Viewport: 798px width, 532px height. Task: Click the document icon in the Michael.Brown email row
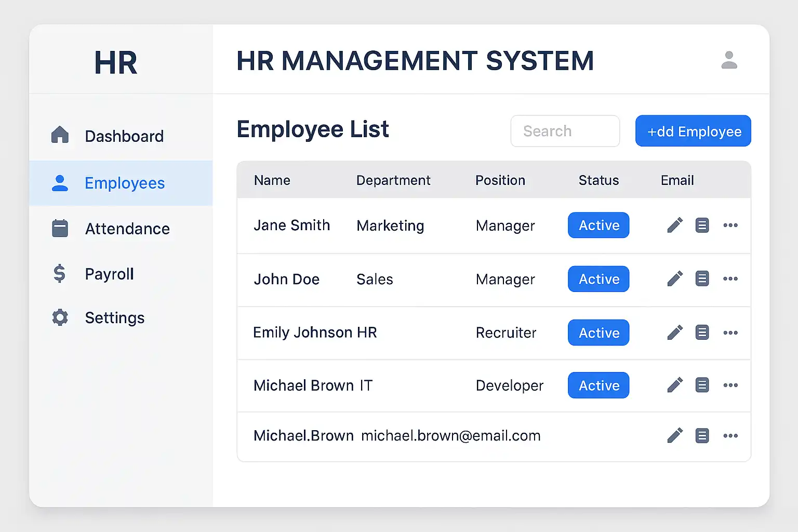[702, 435]
